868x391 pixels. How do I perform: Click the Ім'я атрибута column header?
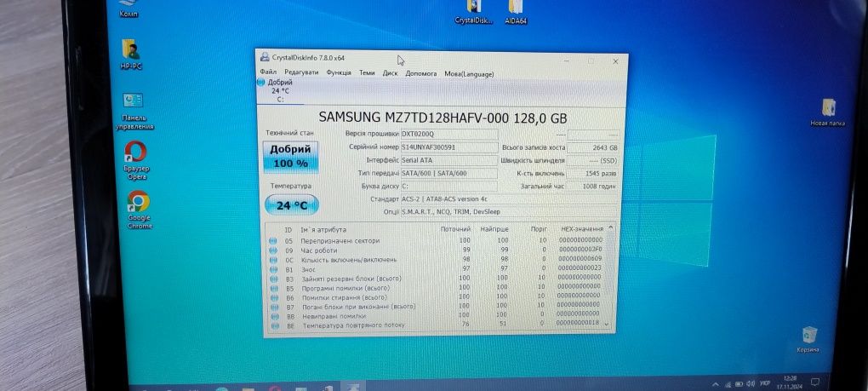click(x=323, y=229)
